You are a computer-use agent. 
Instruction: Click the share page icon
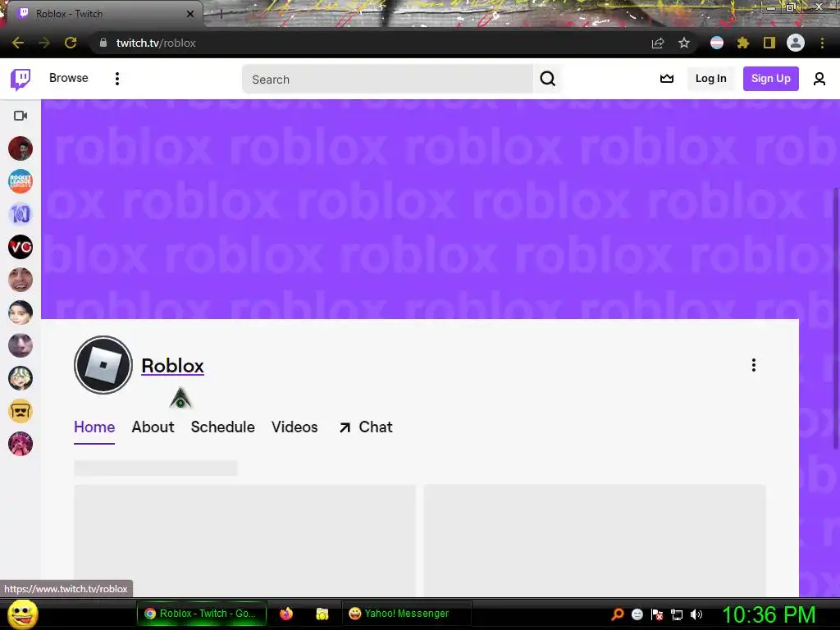pyautogui.click(x=658, y=43)
